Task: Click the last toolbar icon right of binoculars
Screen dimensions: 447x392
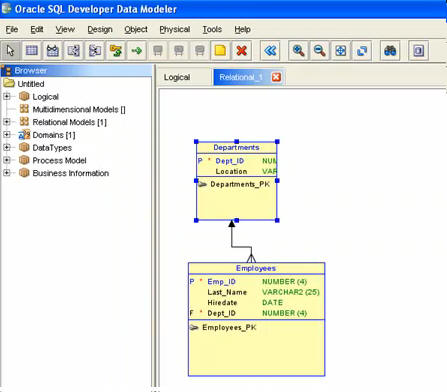Action: 418,51
